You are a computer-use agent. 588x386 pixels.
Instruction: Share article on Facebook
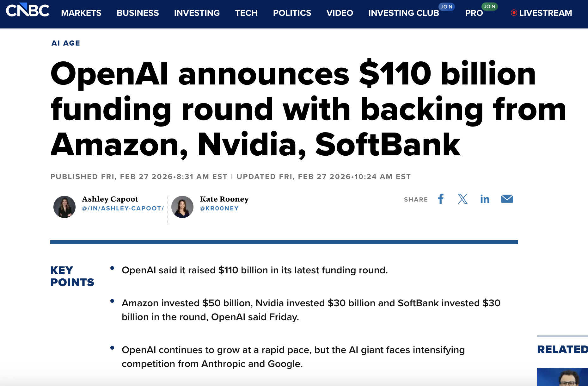[441, 199]
